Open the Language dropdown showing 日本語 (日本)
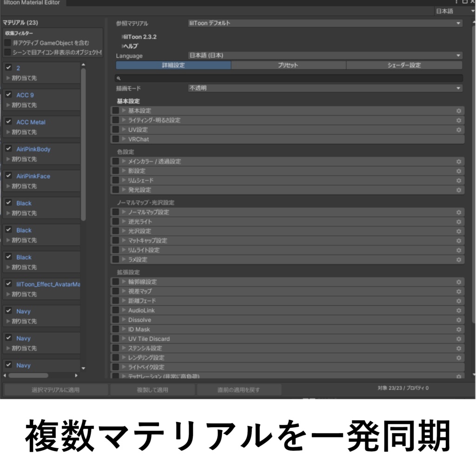Viewport: 476px width, 476px height. point(325,56)
